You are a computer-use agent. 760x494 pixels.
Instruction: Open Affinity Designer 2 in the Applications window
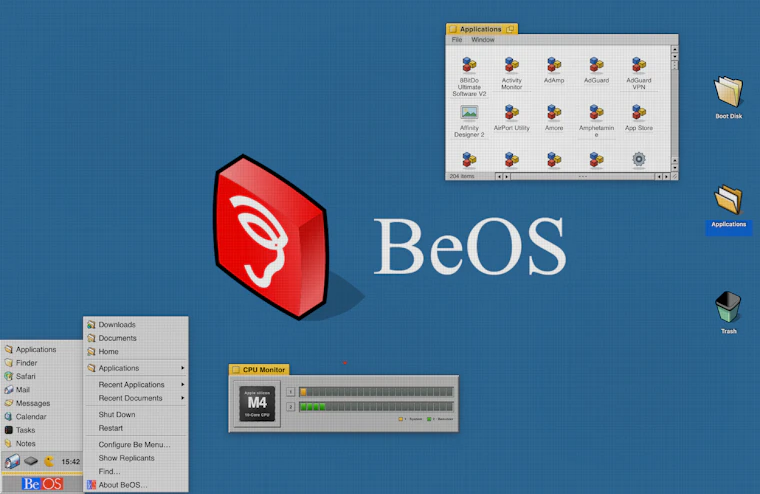click(x=469, y=112)
